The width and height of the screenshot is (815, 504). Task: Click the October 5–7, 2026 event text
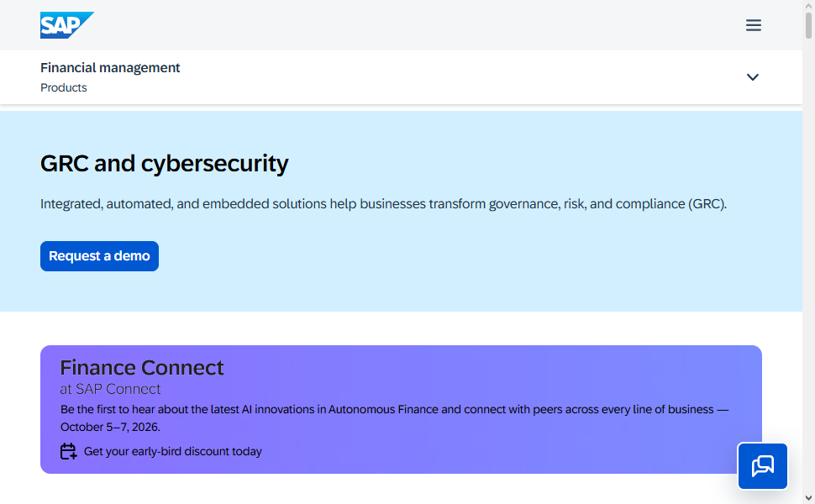(x=110, y=427)
